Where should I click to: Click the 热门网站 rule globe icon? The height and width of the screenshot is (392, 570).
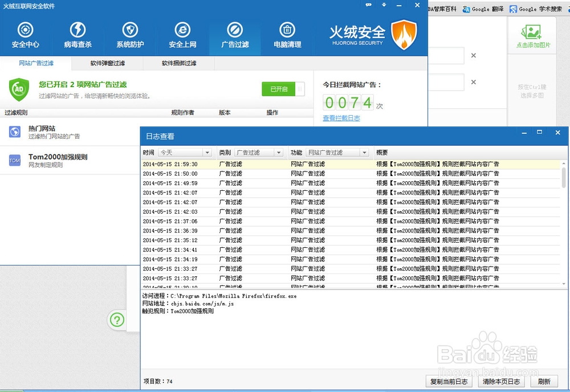click(x=15, y=132)
